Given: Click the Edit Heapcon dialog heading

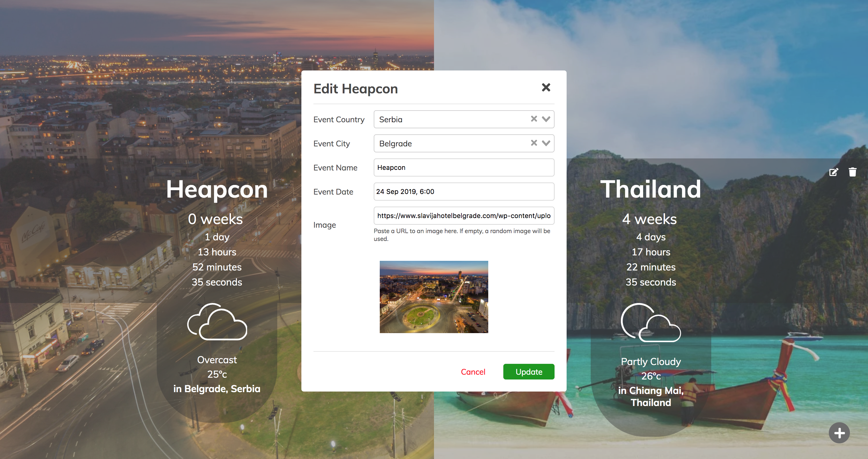Looking at the screenshot, I should [356, 89].
